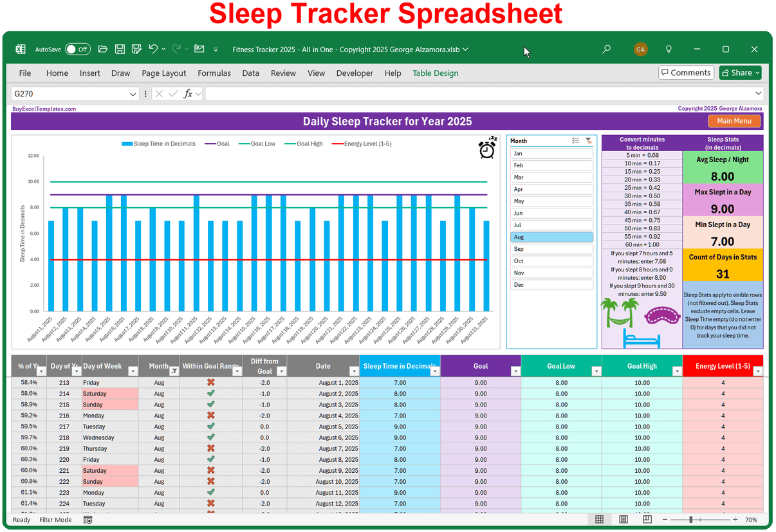Screen dimensions: 776x532
Task: Select the Multi-Select icon on Month slicer
Action: [x=575, y=140]
